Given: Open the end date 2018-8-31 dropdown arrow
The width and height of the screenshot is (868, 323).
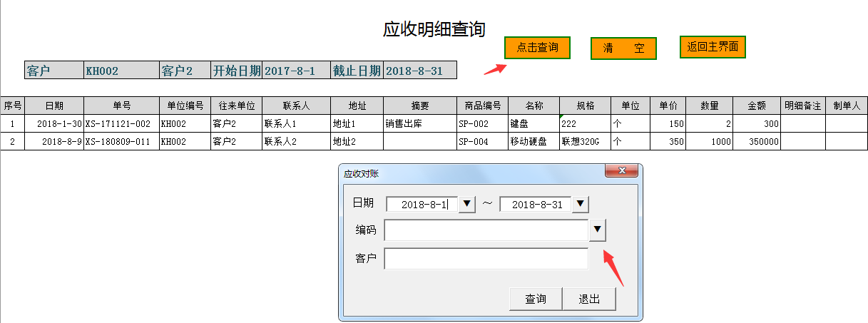Looking at the screenshot, I should [x=581, y=204].
